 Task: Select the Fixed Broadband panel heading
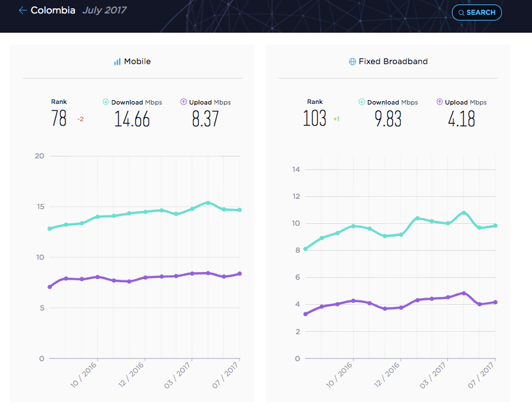[394, 62]
